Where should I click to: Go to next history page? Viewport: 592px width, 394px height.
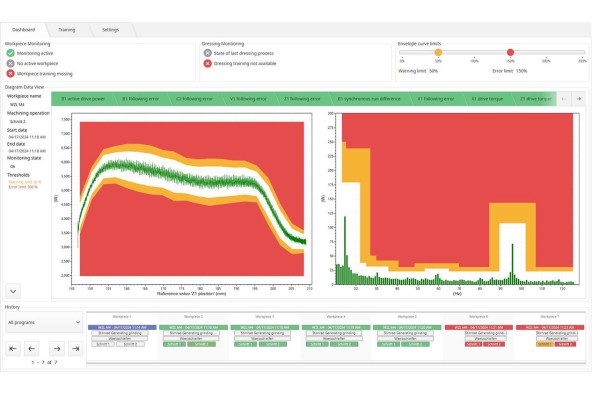coord(57,349)
